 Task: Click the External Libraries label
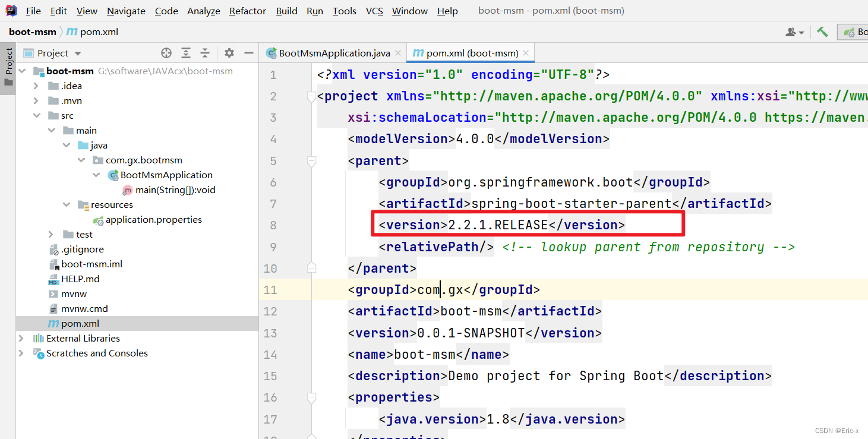[x=83, y=338]
